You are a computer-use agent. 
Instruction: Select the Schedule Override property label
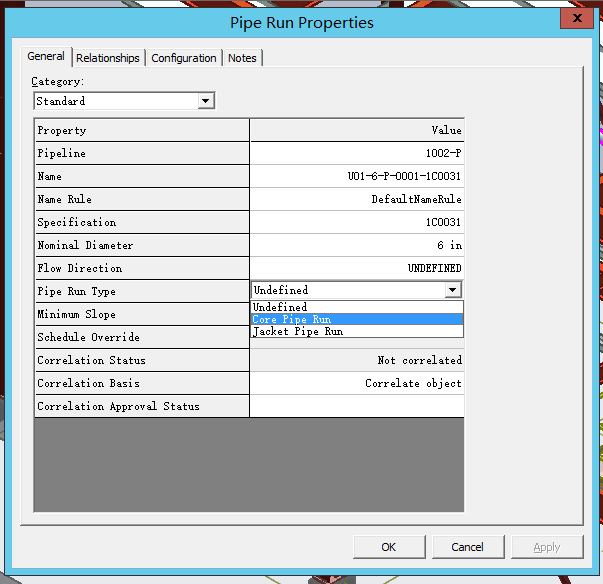tap(142, 337)
